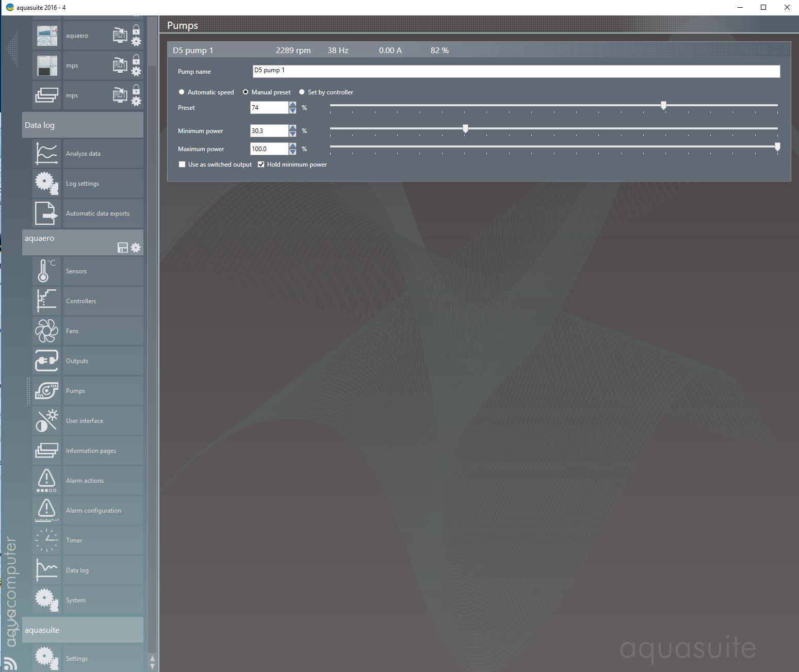Click the Automatic data exports label
The image size is (799, 672).
pos(97,214)
